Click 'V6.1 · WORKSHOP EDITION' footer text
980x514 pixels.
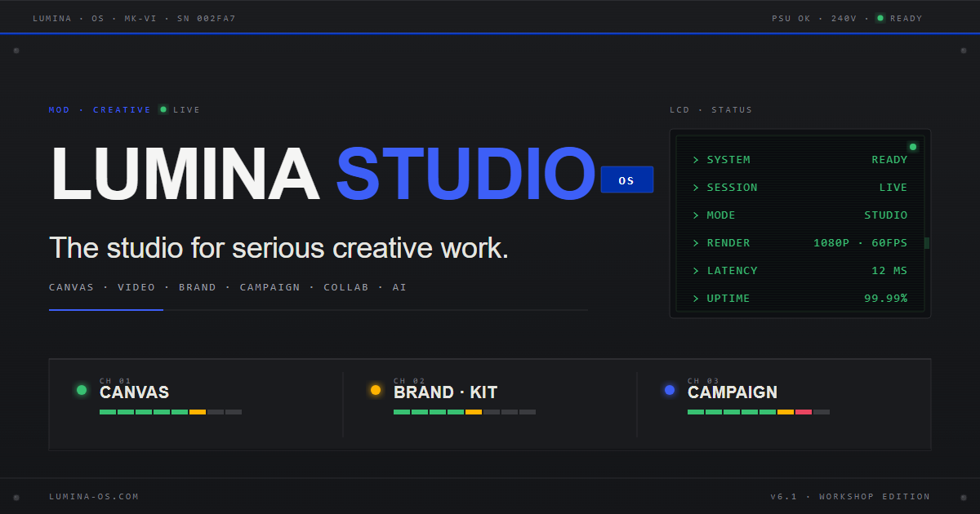pos(850,496)
